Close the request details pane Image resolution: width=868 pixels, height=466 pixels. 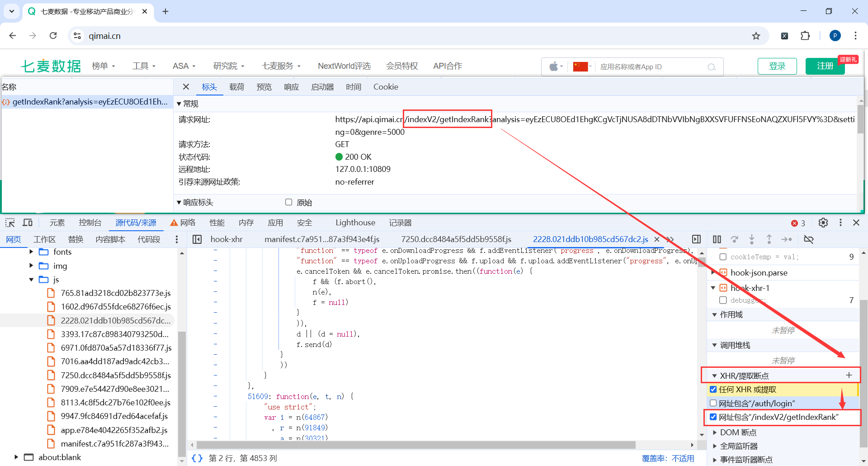coord(186,87)
